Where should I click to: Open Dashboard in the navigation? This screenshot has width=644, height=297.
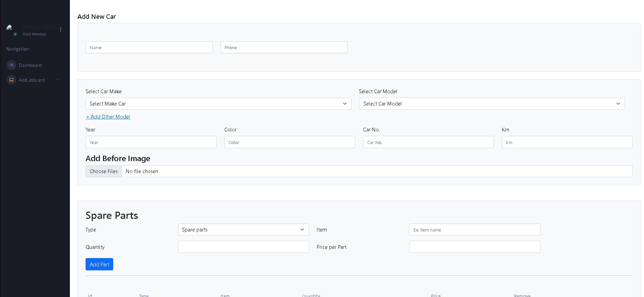pyautogui.click(x=30, y=65)
